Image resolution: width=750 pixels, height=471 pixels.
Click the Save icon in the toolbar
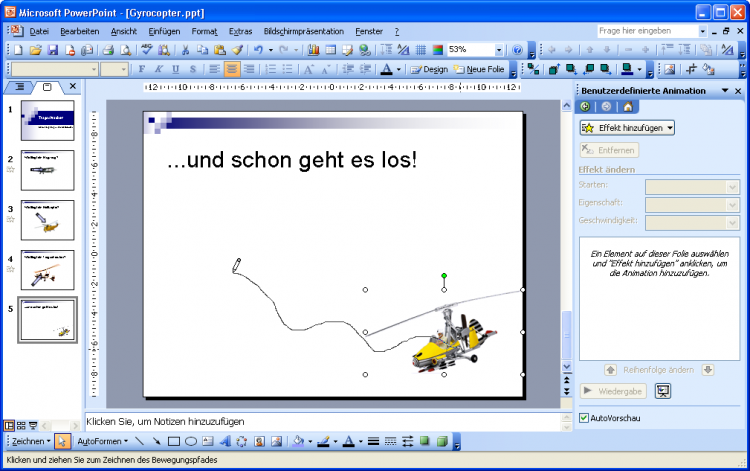coord(53,50)
